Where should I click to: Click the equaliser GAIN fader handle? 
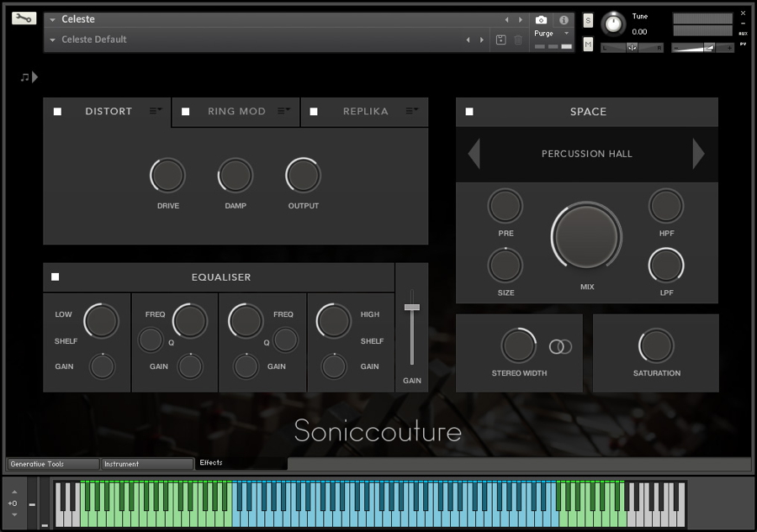[411, 308]
